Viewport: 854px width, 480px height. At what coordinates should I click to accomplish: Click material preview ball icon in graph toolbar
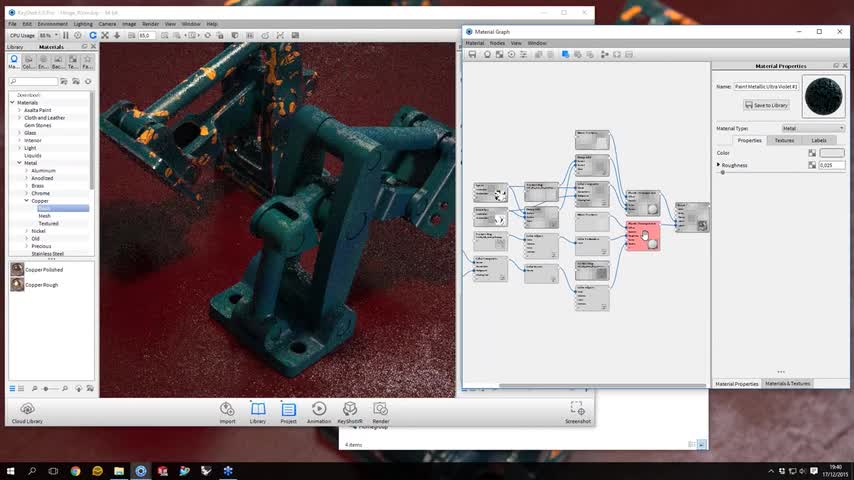487,54
